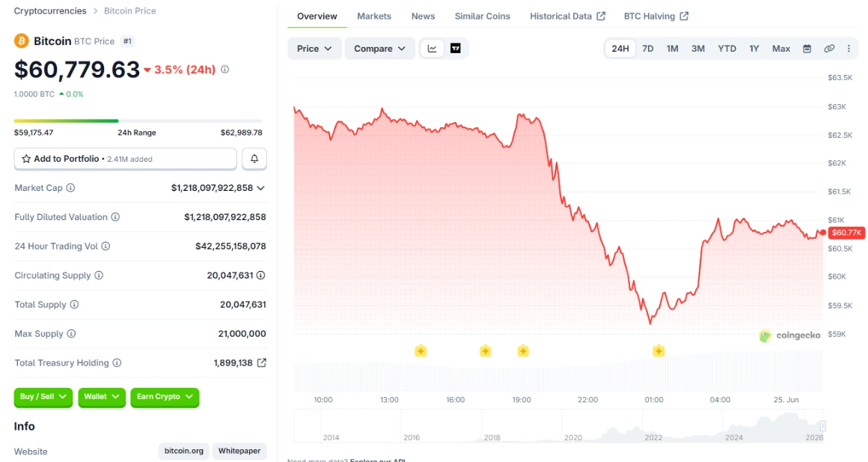Expand the Market Cap chevron
Image resolution: width=868 pixels, height=462 pixels.
[260, 189]
